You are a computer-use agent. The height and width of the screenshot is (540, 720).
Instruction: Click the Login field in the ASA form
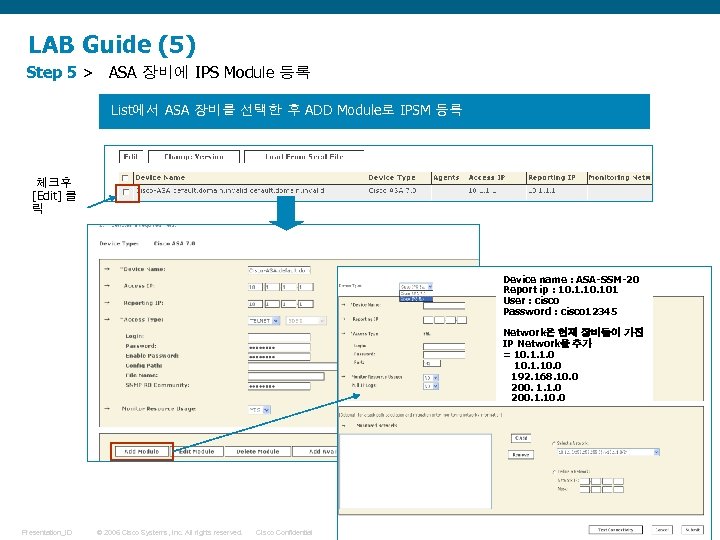(x=279, y=338)
